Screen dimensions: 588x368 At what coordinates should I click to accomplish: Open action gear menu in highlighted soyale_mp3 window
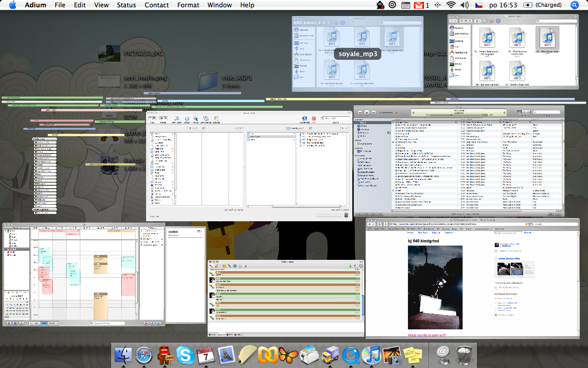(x=322, y=23)
